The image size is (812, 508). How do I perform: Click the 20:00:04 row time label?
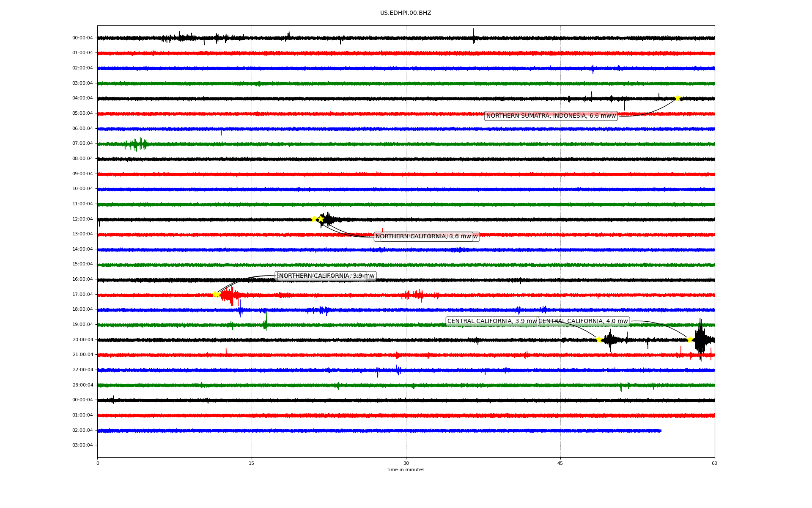(x=82, y=340)
